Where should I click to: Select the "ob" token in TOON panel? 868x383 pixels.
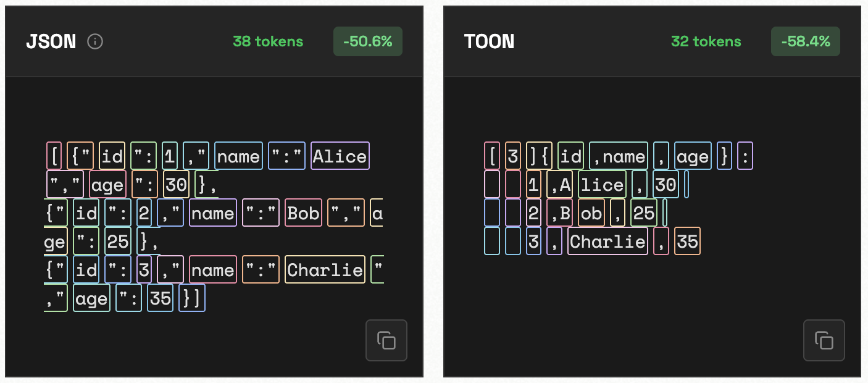(591, 213)
